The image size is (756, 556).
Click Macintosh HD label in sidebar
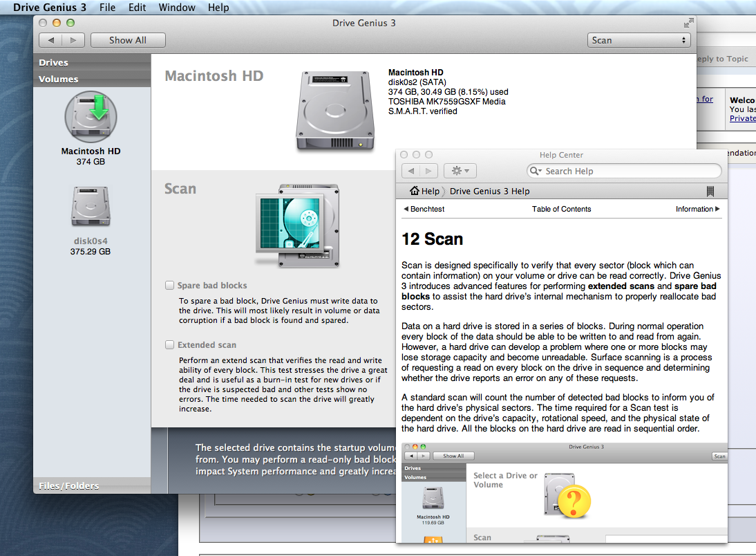pyautogui.click(x=91, y=151)
